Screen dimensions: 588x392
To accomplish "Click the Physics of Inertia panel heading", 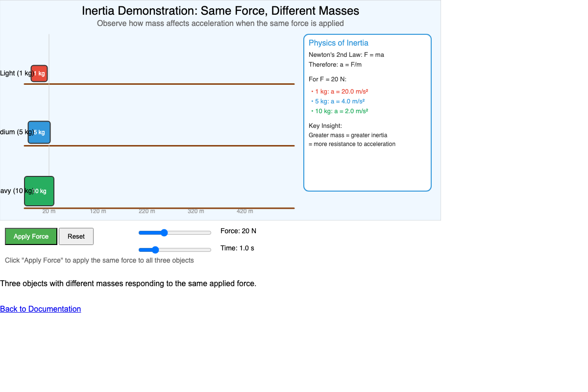I will click(338, 43).
